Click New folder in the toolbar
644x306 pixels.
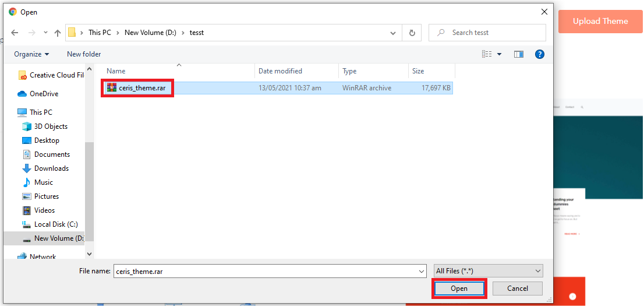click(x=84, y=54)
